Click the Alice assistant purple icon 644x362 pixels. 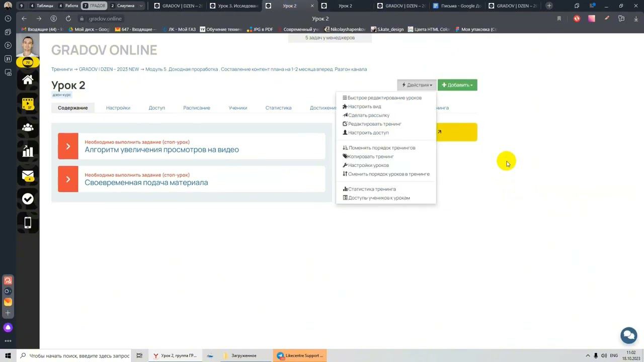[8, 327]
